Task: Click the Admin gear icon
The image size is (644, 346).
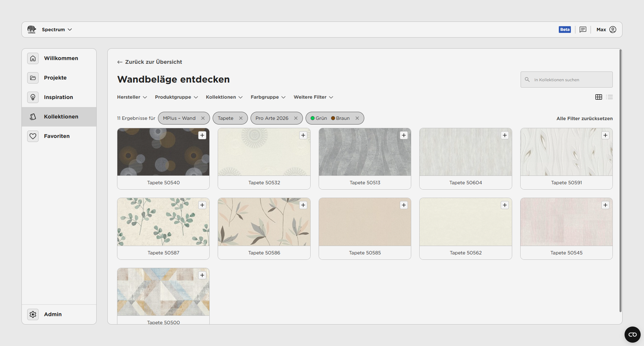Action: click(x=33, y=314)
